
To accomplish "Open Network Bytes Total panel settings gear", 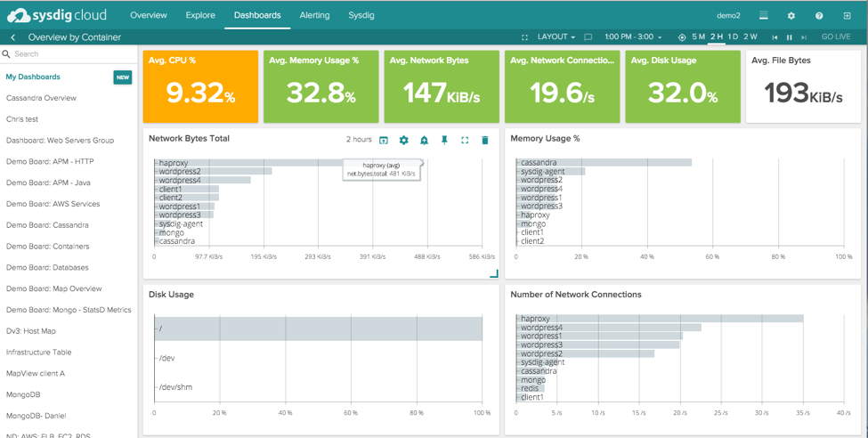I will pos(403,140).
